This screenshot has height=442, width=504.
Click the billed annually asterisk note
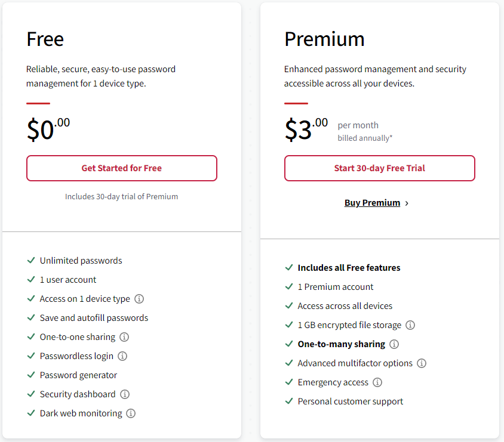365,137
